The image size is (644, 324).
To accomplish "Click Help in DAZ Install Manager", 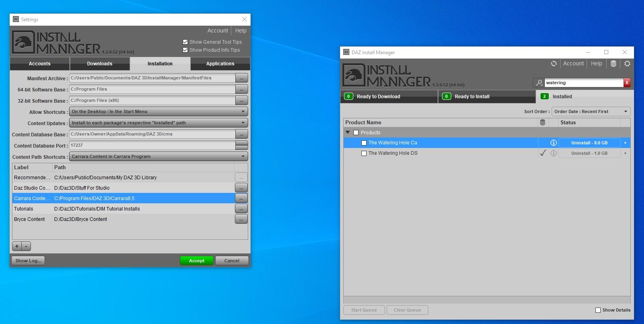I will pos(597,63).
